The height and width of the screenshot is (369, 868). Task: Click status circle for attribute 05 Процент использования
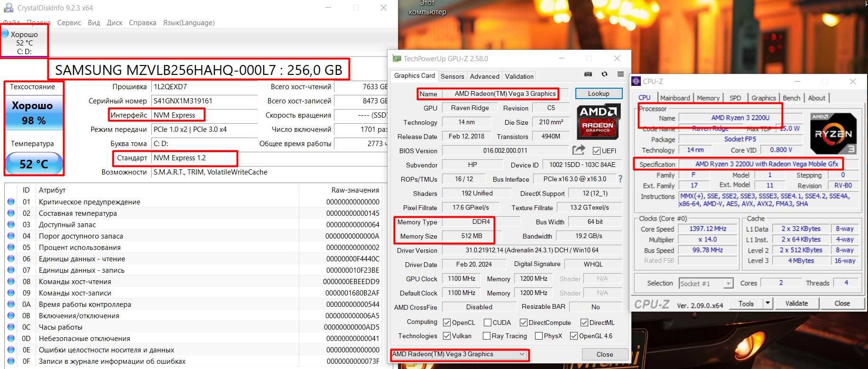pyautogui.click(x=11, y=247)
